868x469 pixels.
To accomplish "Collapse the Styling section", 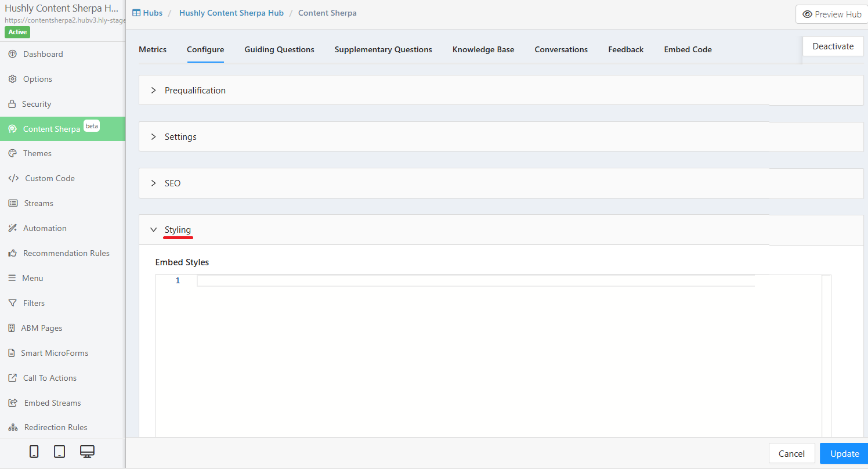I will (501, 230).
